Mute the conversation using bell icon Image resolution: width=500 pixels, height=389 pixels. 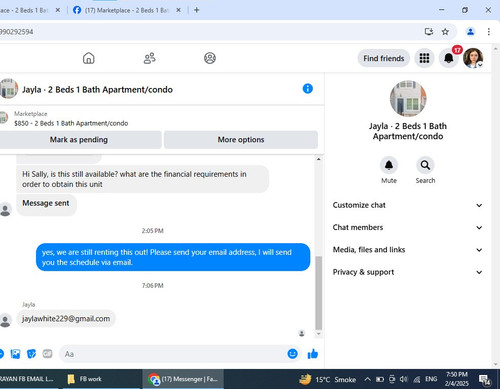[389, 165]
